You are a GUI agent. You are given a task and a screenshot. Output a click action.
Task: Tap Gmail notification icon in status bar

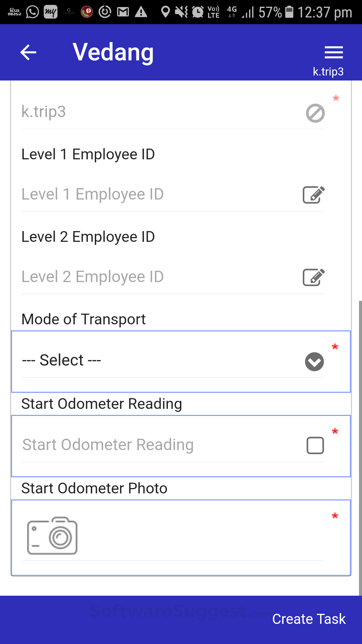coord(123,12)
